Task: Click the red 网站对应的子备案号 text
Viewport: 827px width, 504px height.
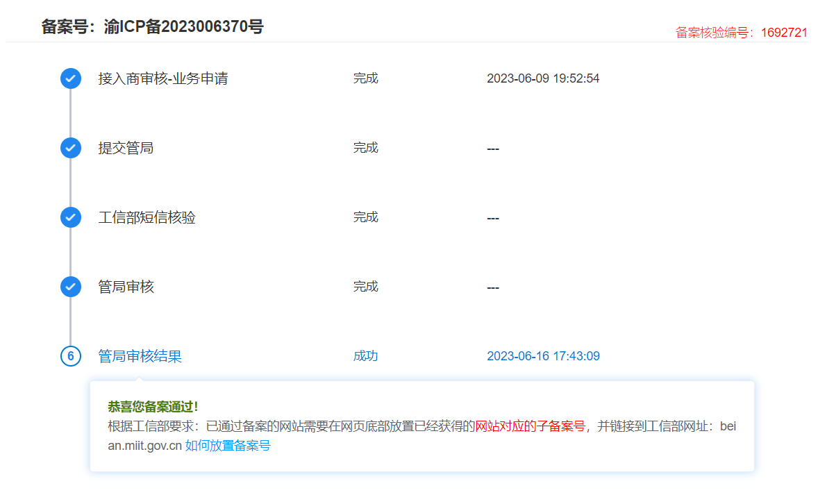Action: coord(530,426)
